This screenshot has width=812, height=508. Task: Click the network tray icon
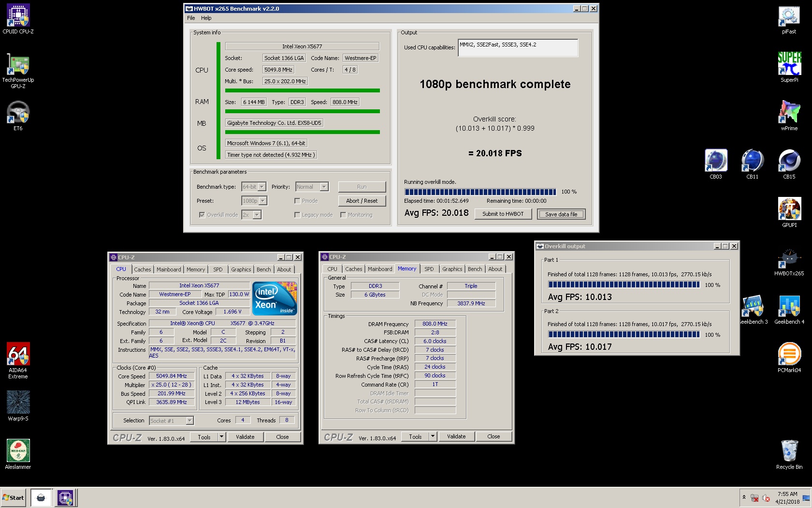pos(754,498)
